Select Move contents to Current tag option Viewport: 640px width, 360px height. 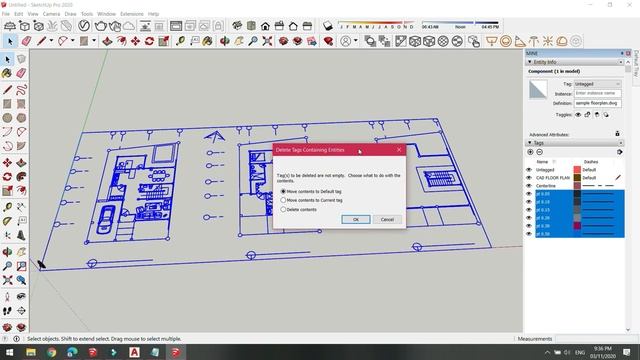(x=312, y=200)
